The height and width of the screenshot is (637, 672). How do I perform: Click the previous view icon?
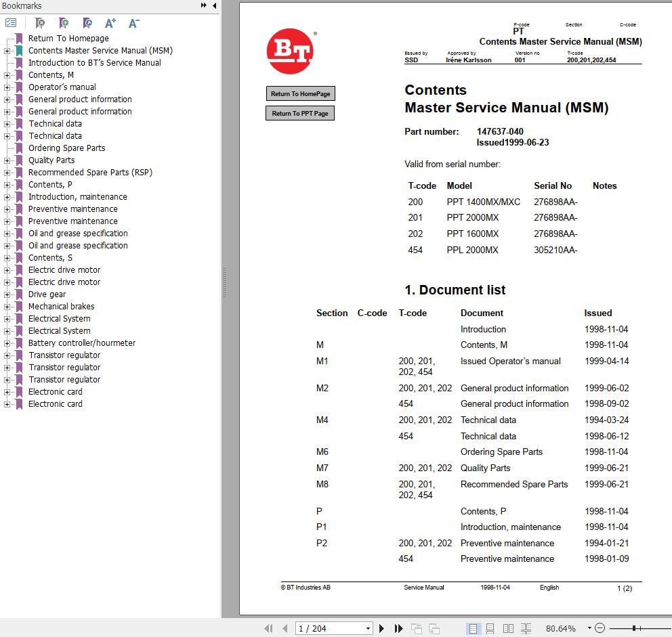click(416, 628)
